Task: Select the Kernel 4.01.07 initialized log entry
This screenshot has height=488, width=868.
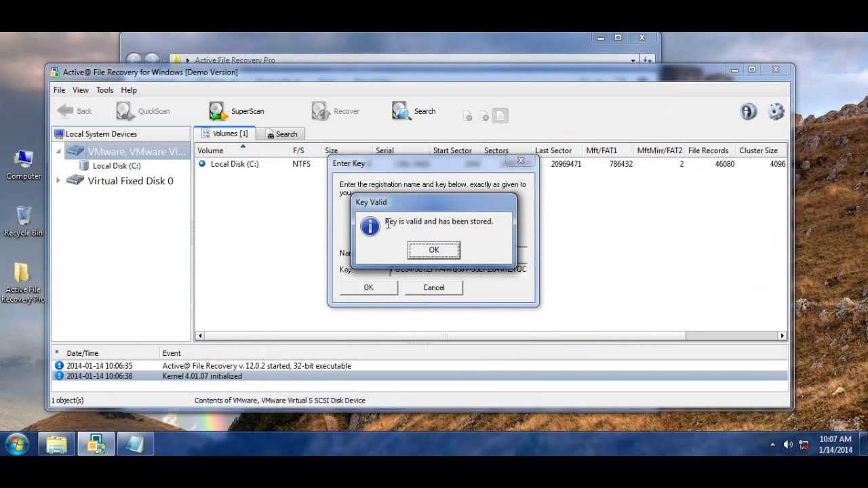Action: coord(420,376)
